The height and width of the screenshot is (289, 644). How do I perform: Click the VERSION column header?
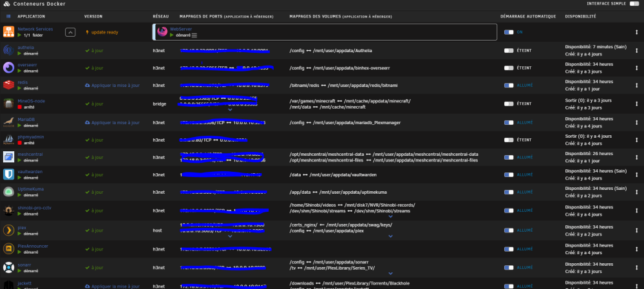pyautogui.click(x=93, y=17)
